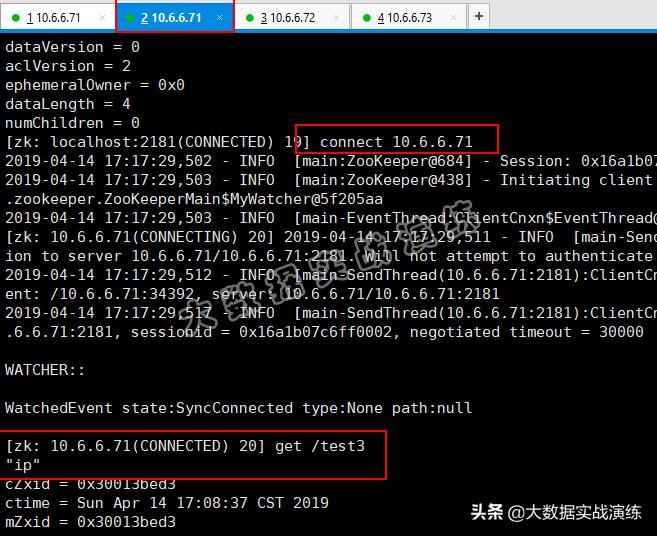This screenshot has height=536, width=657.
Task: Click the 'aclVersion = 2' line
Action: coord(68,66)
